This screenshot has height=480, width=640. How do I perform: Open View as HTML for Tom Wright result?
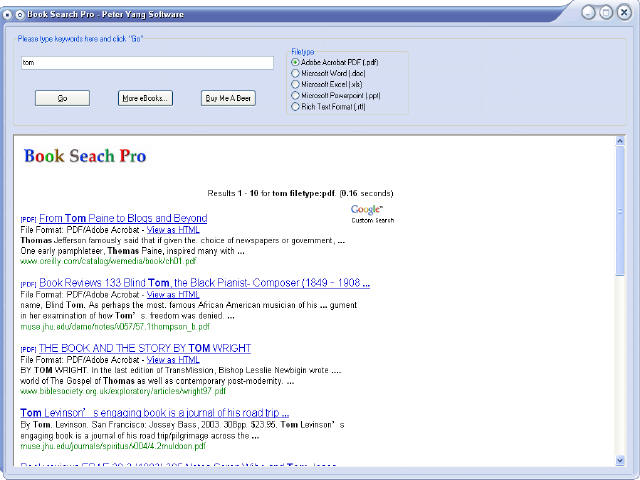[x=173, y=360]
